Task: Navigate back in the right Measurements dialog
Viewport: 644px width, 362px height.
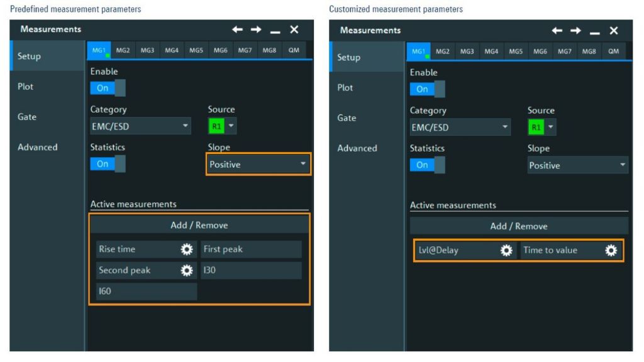Action: click(x=557, y=30)
